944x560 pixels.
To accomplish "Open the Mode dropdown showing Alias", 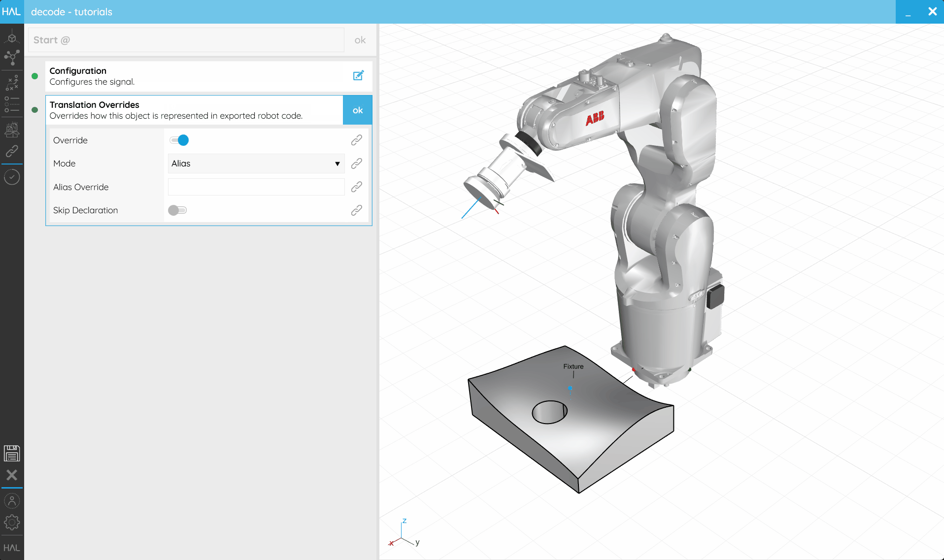I will pyautogui.click(x=256, y=164).
